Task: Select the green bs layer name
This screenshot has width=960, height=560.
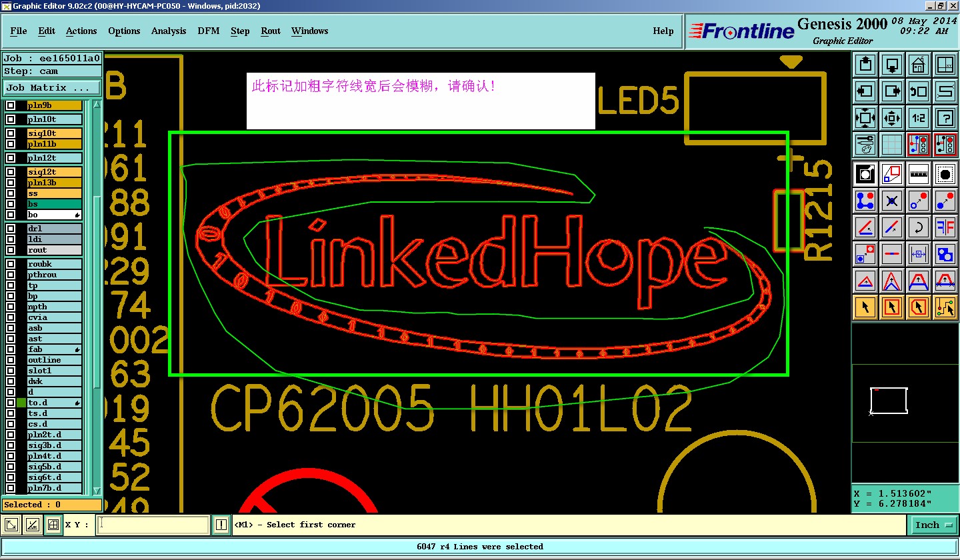Action: [x=55, y=204]
